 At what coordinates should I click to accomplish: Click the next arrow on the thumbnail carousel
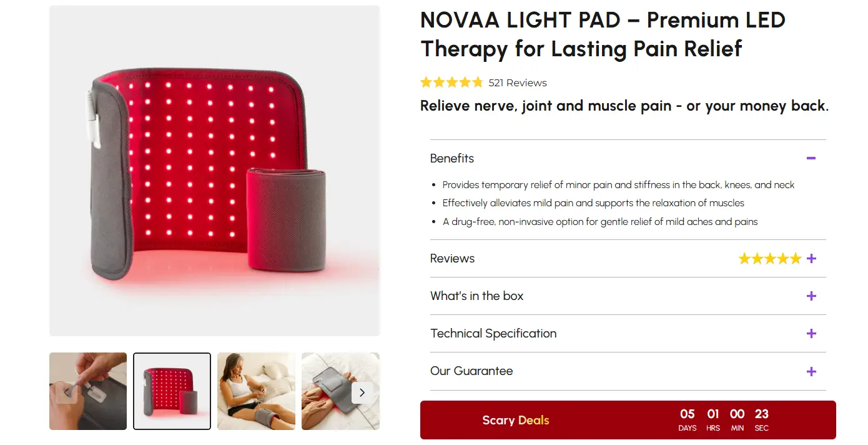[362, 392]
